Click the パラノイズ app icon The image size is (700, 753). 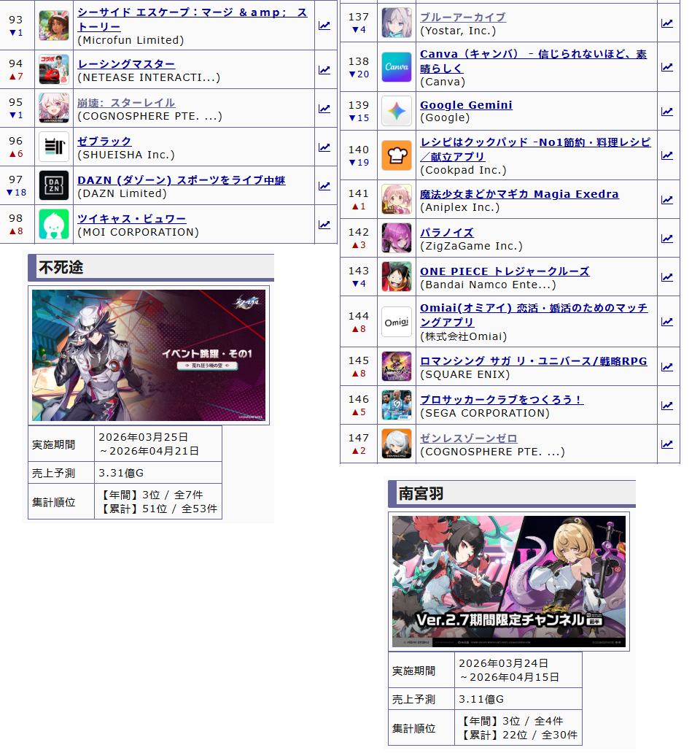(396, 238)
